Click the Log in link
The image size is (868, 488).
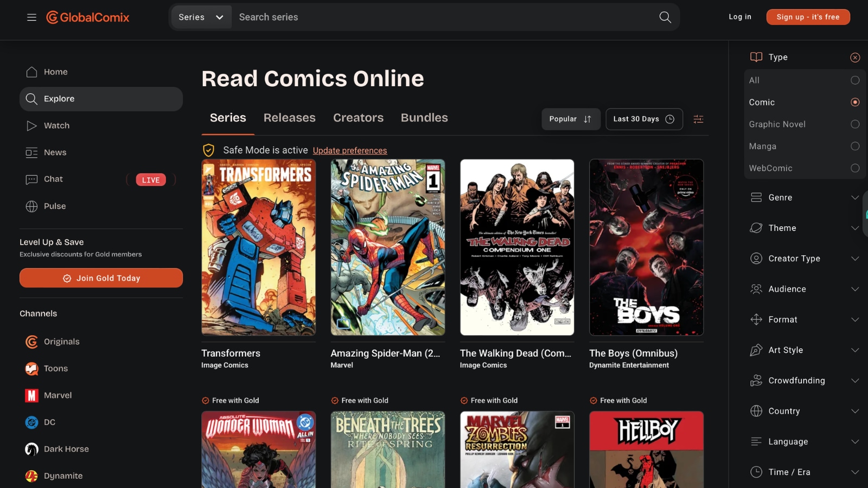click(x=740, y=17)
